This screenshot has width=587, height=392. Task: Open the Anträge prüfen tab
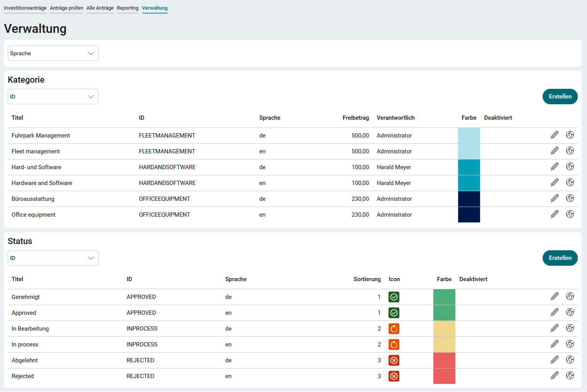tap(66, 8)
